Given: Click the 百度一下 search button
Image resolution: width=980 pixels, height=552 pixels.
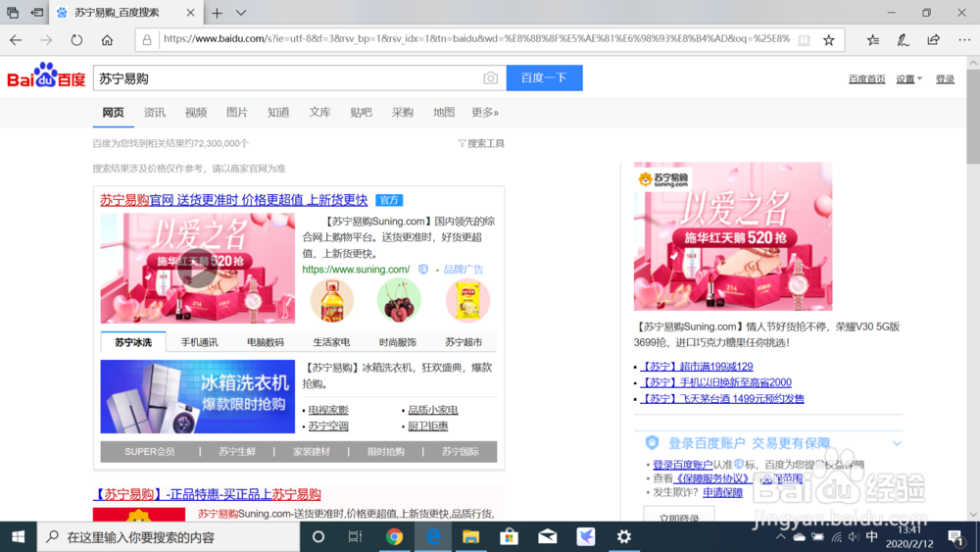Looking at the screenshot, I should [x=544, y=77].
